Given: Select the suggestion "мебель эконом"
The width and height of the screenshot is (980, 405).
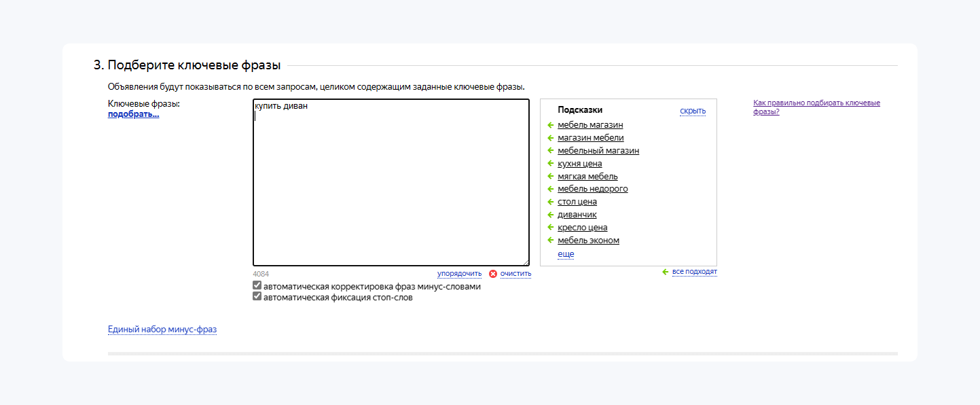Looking at the screenshot, I should click(588, 241).
